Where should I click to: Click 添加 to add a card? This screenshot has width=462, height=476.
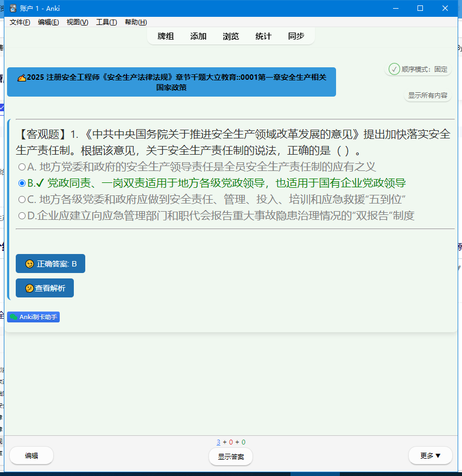[198, 36]
